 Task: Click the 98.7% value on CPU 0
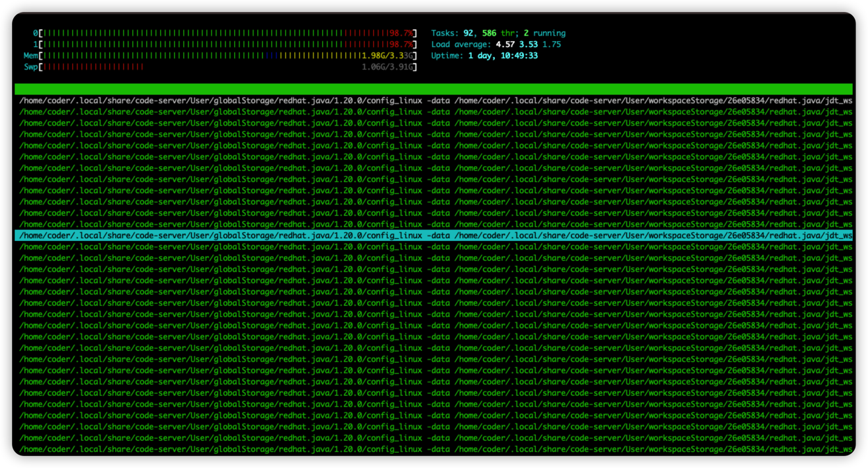tap(401, 33)
